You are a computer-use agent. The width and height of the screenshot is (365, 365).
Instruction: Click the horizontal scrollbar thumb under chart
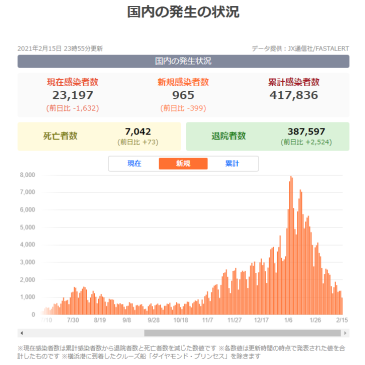coord(242,333)
